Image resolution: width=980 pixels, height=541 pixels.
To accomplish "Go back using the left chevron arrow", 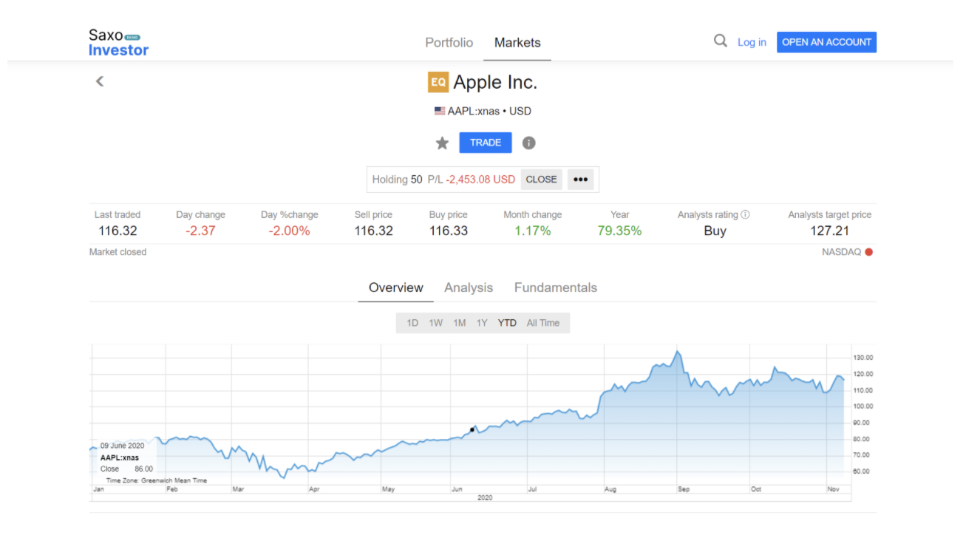I will 100,81.
